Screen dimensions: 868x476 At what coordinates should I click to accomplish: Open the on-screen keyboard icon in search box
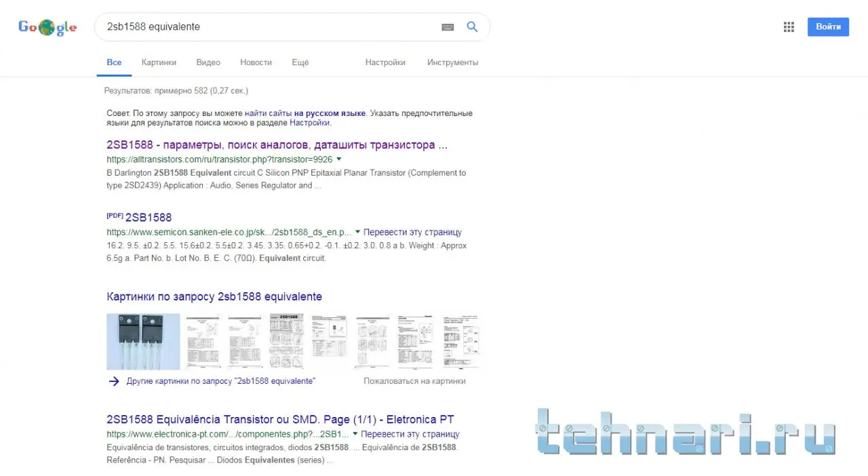448,27
